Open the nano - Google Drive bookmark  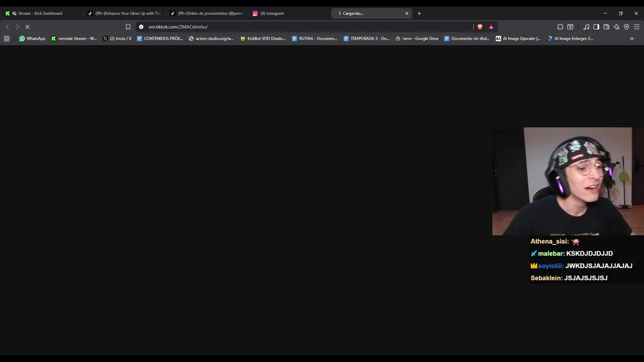[x=417, y=38]
